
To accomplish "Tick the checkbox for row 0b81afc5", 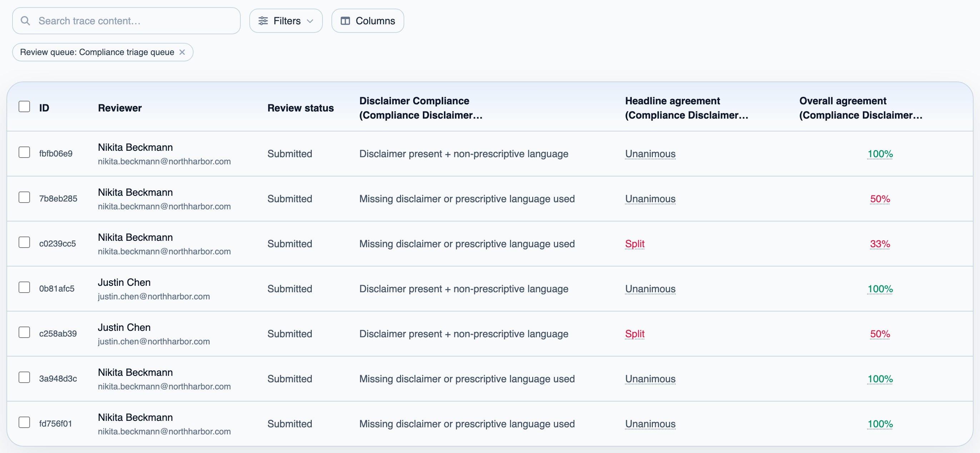I will (x=24, y=287).
